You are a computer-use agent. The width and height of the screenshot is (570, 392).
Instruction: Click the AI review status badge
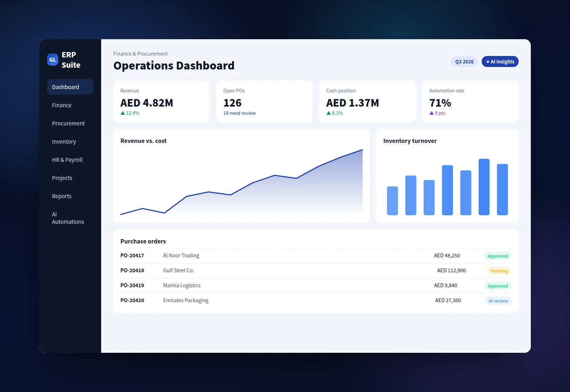(498, 301)
